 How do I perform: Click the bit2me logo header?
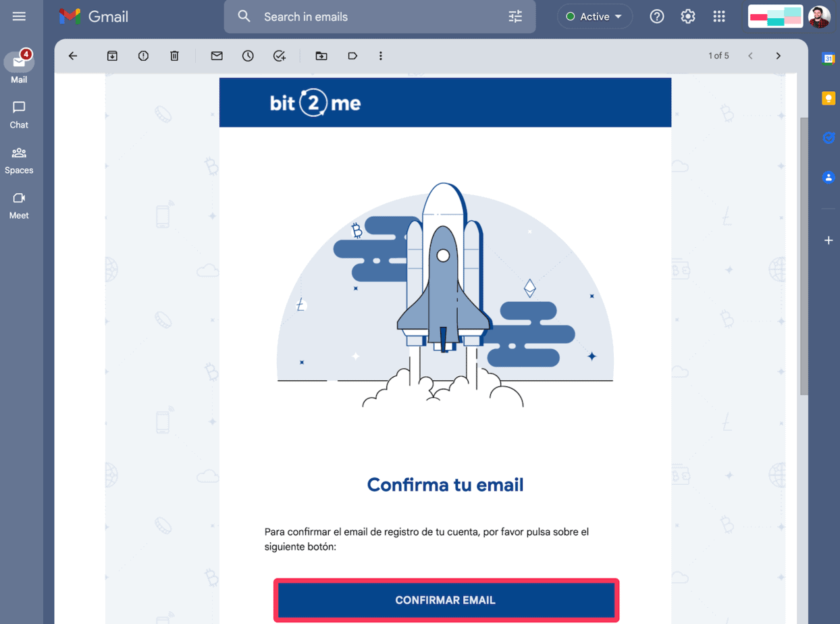coord(315,103)
